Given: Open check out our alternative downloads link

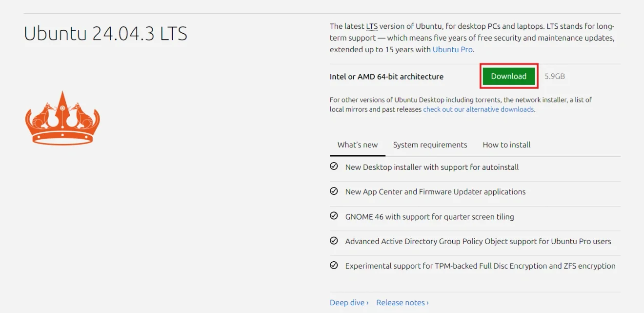Looking at the screenshot, I should [x=478, y=109].
